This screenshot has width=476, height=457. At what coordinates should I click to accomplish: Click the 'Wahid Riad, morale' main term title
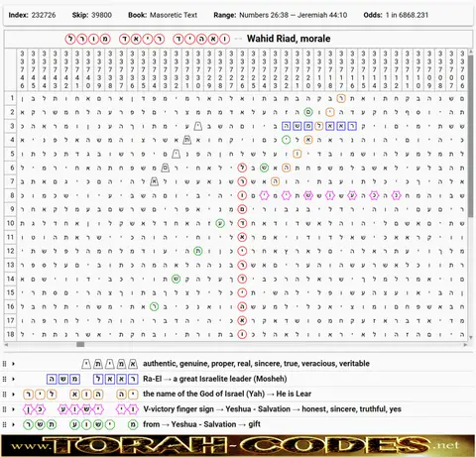(x=289, y=39)
